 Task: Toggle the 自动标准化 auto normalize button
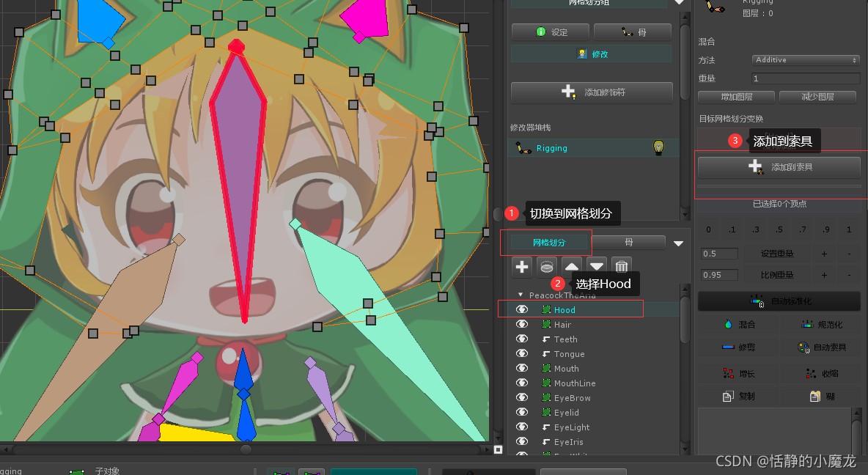click(779, 301)
